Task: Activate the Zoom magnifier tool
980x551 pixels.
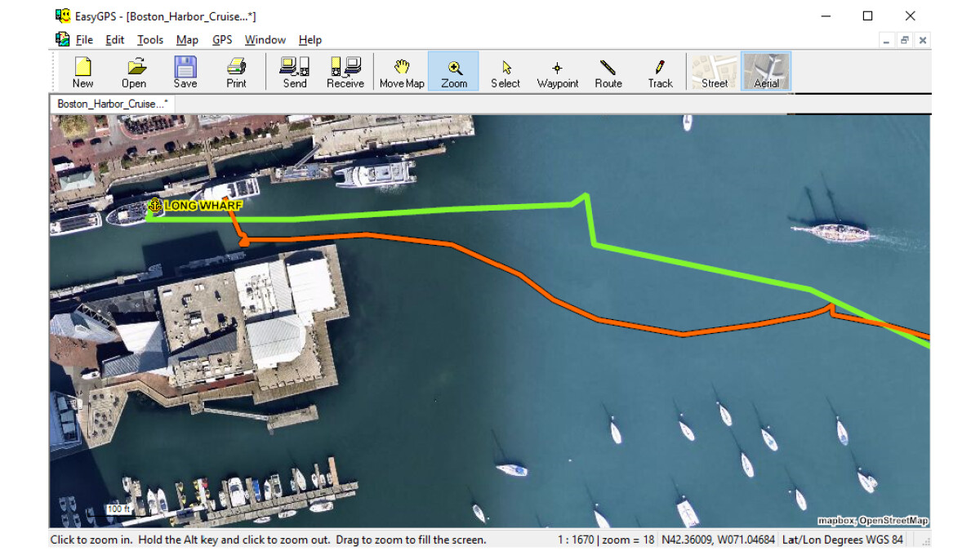Action: pyautogui.click(x=454, y=72)
